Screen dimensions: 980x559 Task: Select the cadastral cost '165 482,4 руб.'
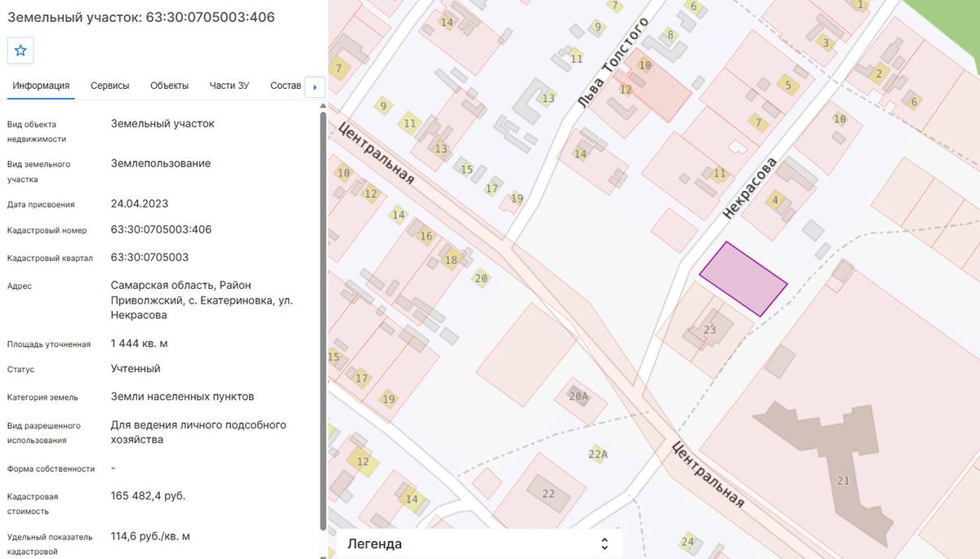pyautogui.click(x=149, y=495)
